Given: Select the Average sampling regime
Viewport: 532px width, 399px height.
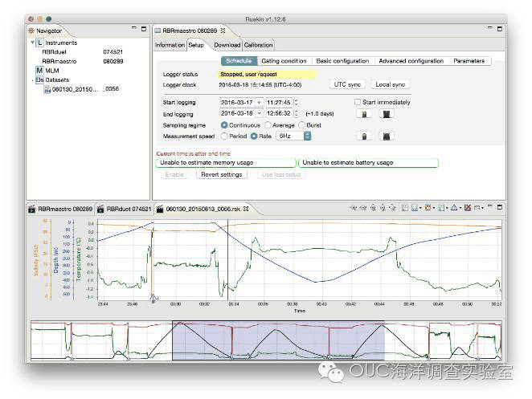Looking at the screenshot, I should tap(269, 125).
